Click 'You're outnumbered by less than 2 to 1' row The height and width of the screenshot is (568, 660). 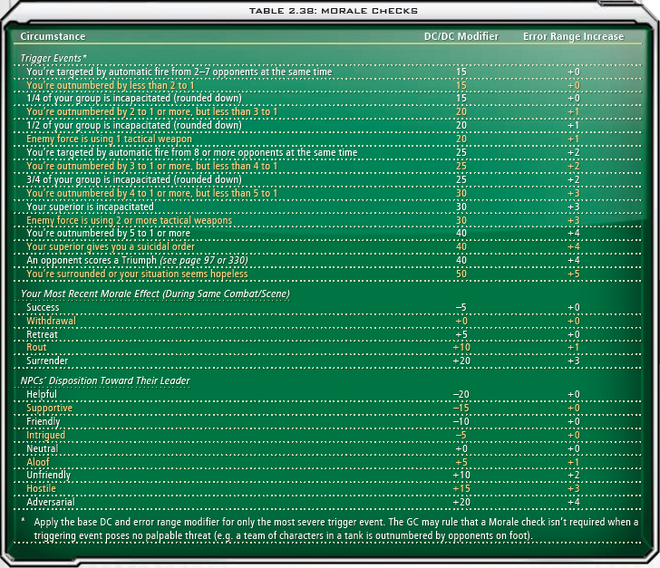[x=328, y=85]
